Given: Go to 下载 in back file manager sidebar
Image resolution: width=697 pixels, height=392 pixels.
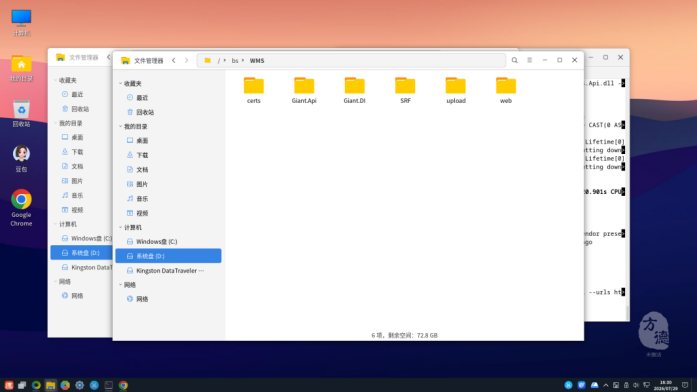Looking at the screenshot, I should (81, 152).
